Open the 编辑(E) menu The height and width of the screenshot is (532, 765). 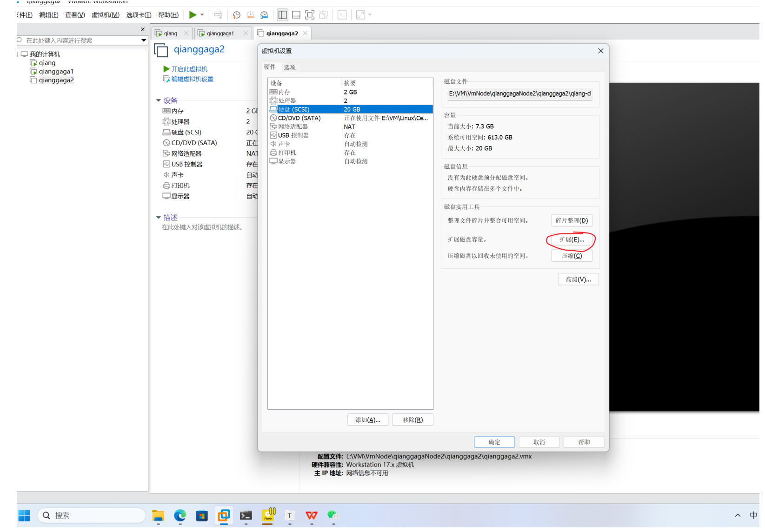[49, 15]
